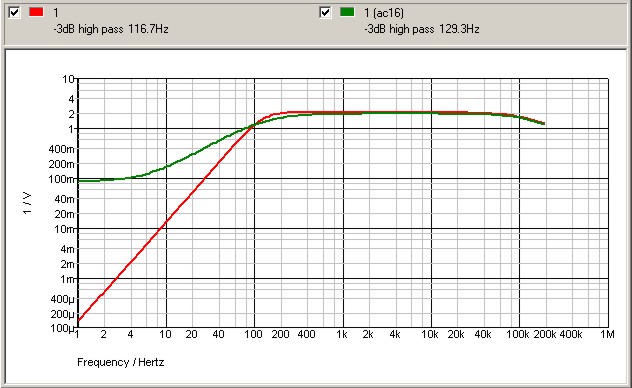Click the '1 (ac16)' curve label
Image resolution: width=632 pixels, height=388 pixels.
point(384,13)
